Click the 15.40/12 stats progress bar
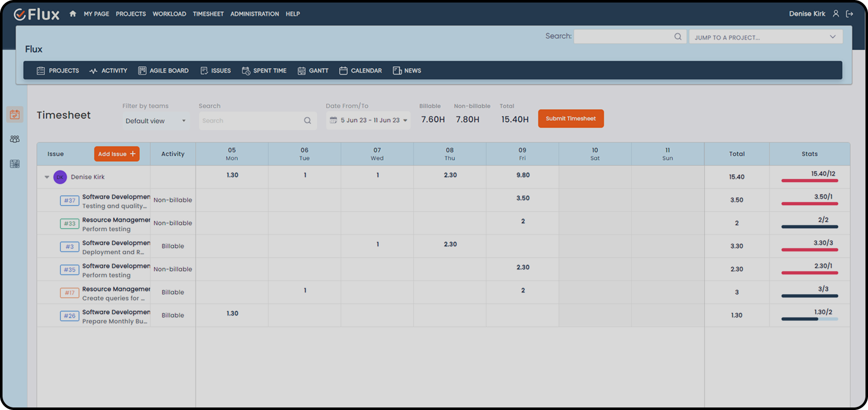 coord(810,180)
